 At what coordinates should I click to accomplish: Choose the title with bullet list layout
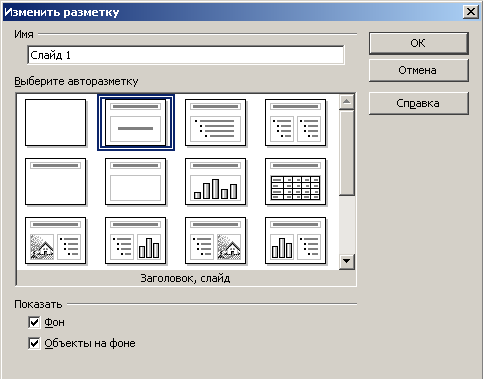click(x=215, y=123)
